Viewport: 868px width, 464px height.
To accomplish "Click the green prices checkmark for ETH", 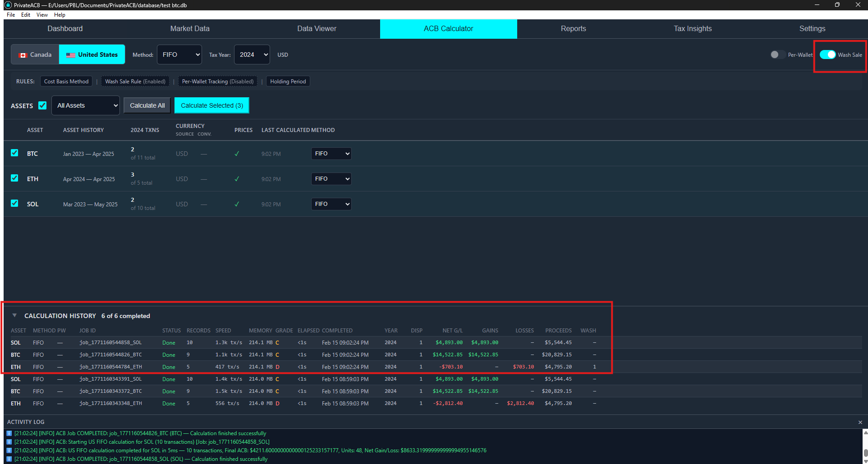I will 237,179.
